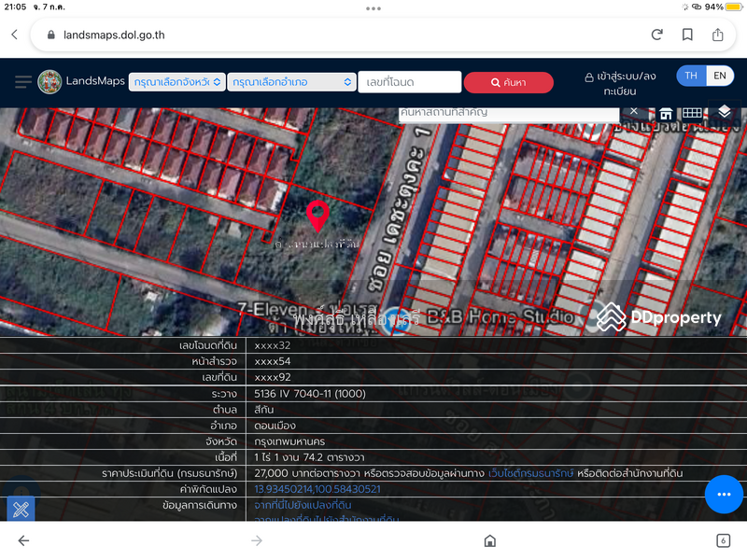The width and height of the screenshot is (747, 560).
Task: Select the land number value xxxx92
Action: (x=272, y=377)
